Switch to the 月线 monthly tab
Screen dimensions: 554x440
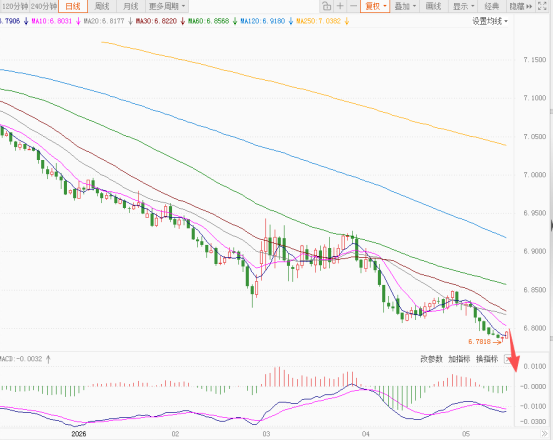[131, 6]
